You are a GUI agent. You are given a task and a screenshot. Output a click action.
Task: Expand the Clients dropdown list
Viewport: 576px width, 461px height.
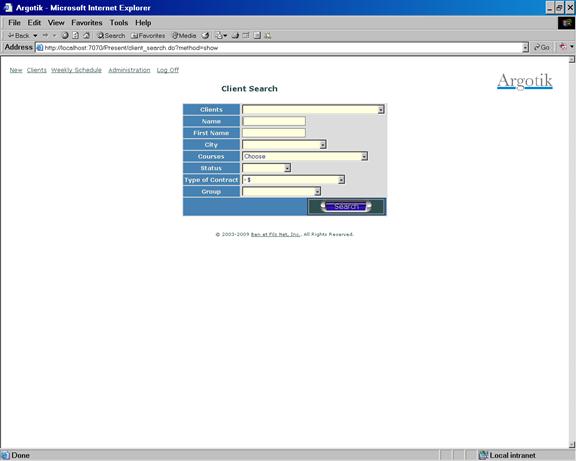(313, 109)
